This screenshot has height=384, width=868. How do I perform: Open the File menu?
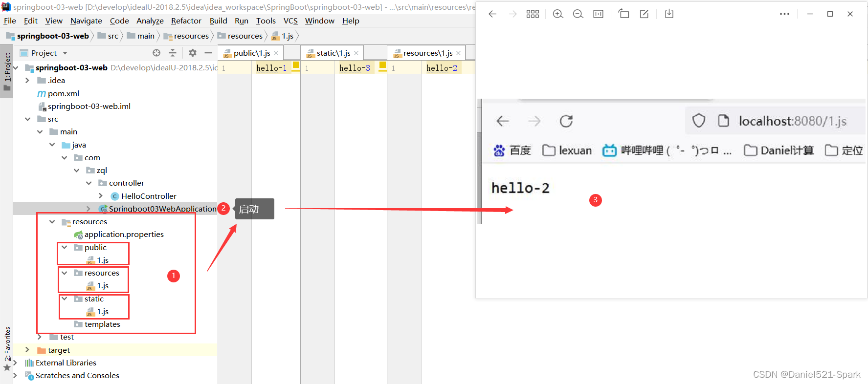pyautogui.click(x=10, y=21)
